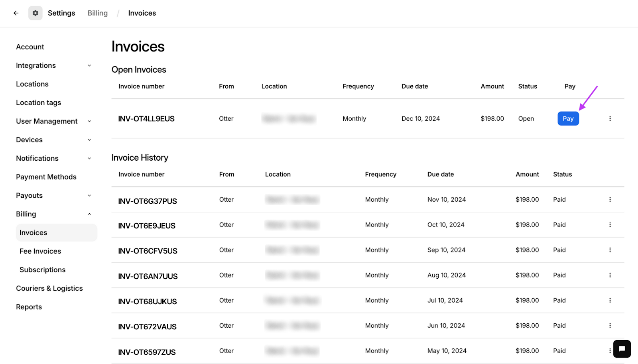Open Subscriptions under Billing
Screen dimensions: 638x364
[x=43, y=270]
